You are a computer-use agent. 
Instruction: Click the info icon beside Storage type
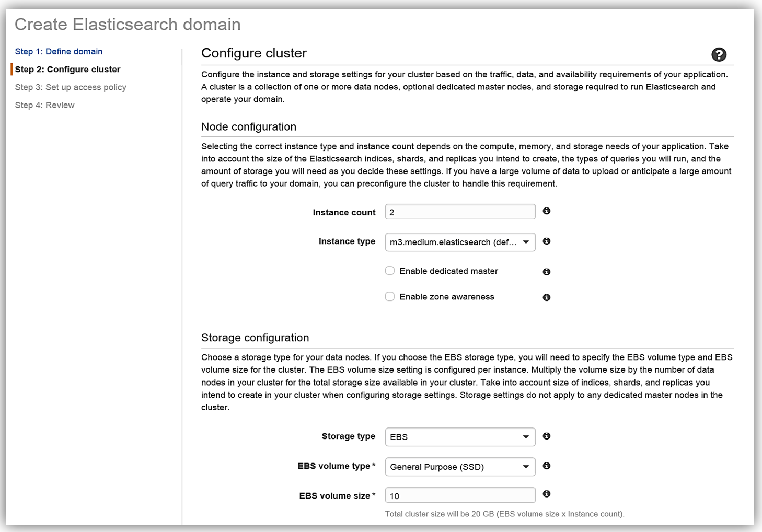(x=547, y=436)
